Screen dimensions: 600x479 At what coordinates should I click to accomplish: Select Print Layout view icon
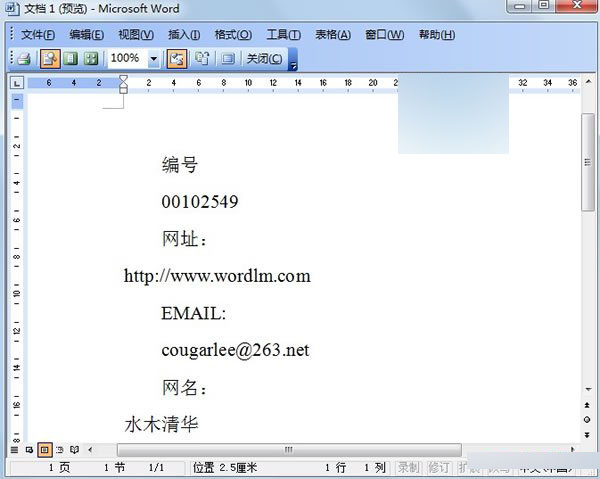pyautogui.click(x=44, y=450)
